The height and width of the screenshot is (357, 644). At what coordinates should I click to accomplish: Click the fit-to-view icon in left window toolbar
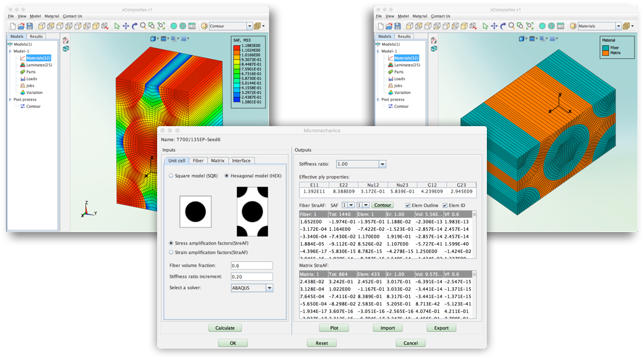pos(162,26)
